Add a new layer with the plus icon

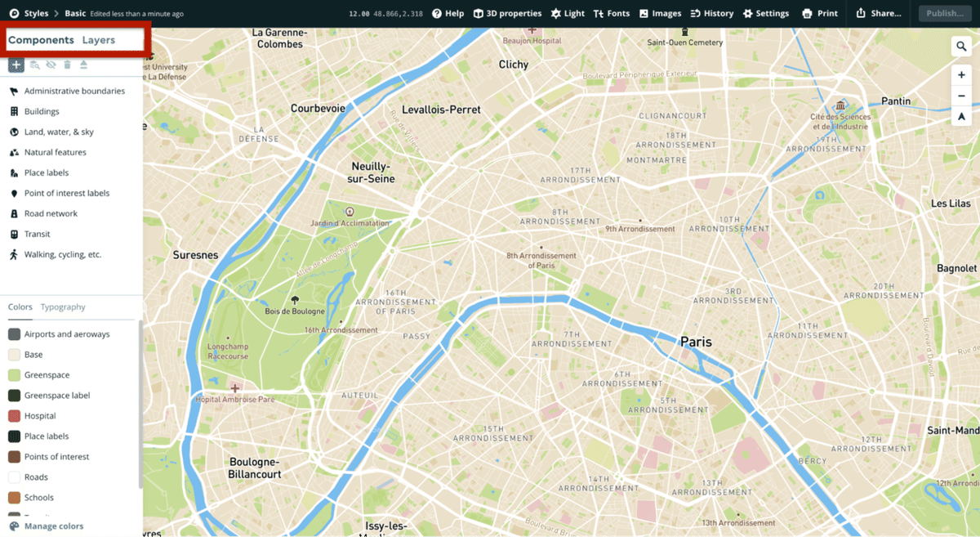pyautogui.click(x=16, y=64)
